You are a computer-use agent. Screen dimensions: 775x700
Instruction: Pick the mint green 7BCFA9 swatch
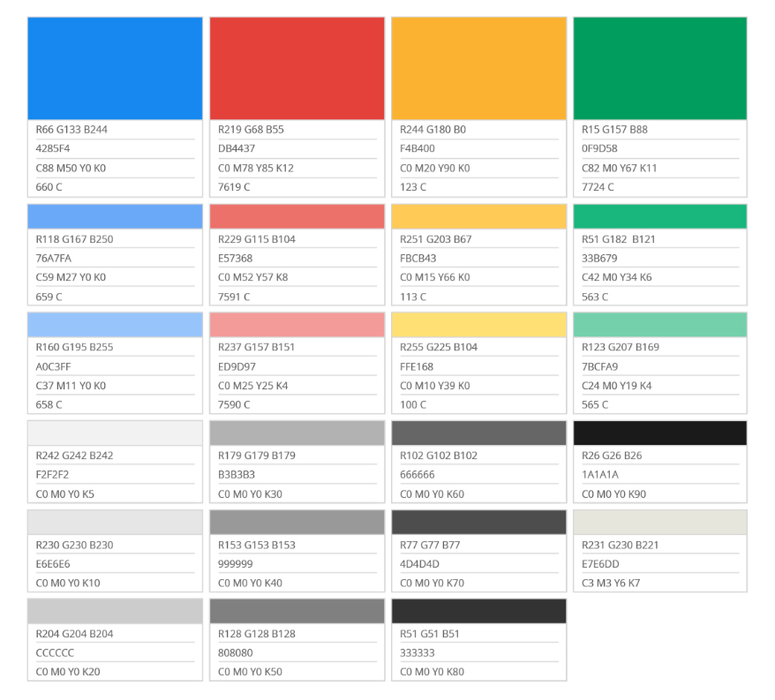pyautogui.click(x=660, y=324)
